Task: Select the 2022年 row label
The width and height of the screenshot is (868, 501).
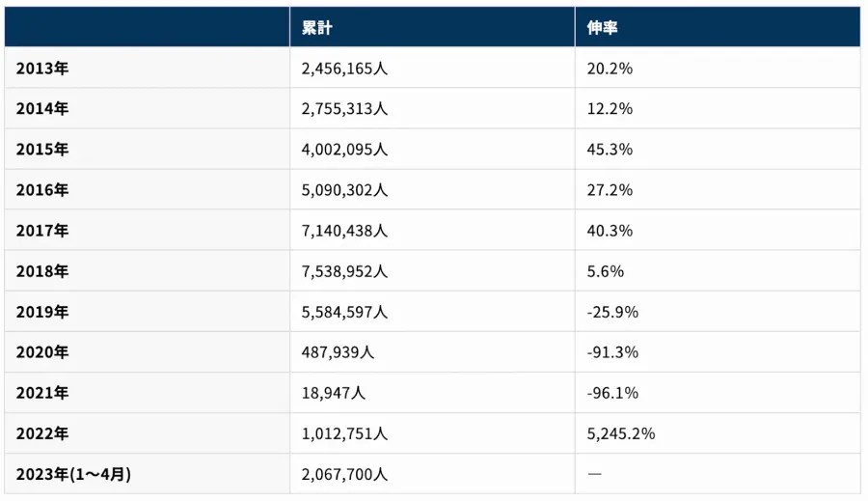Action: (42, 433)
